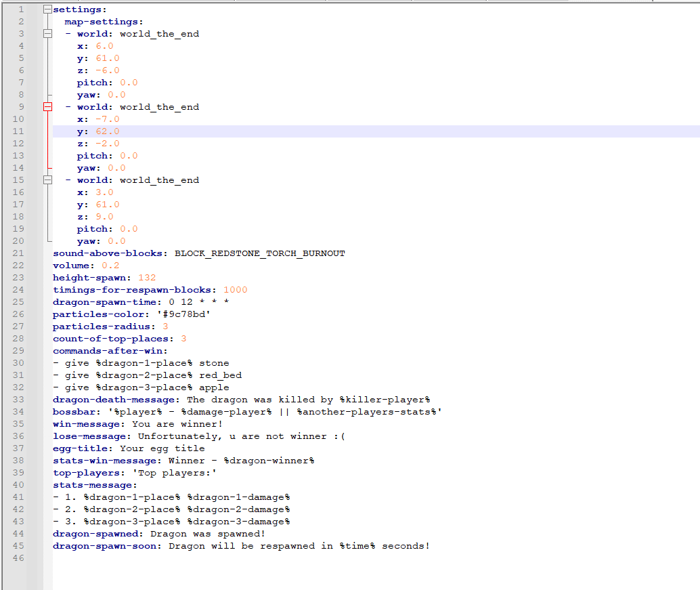This screenshot has height=590, width=700.
Task: Click the bossbar key on line 34
Action: pyautogui.click(x=74, y=412)
